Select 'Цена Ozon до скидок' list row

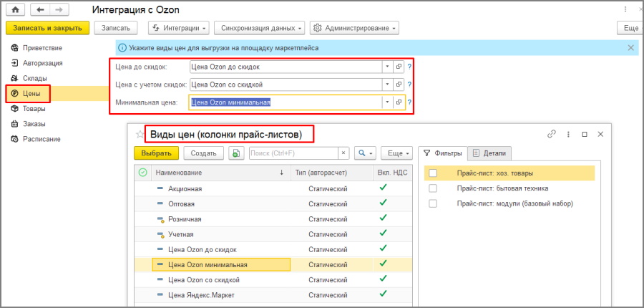[273, 249]
